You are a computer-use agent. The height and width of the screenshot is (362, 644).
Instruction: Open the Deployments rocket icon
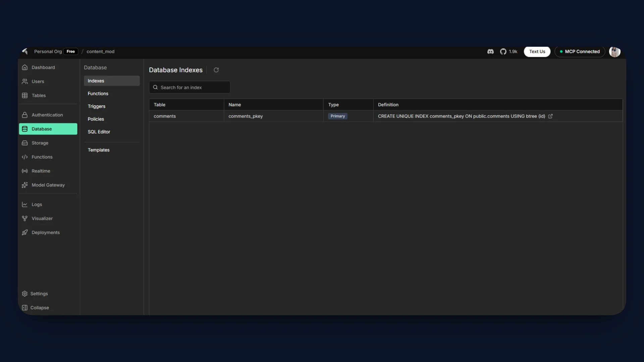point(25,232)
